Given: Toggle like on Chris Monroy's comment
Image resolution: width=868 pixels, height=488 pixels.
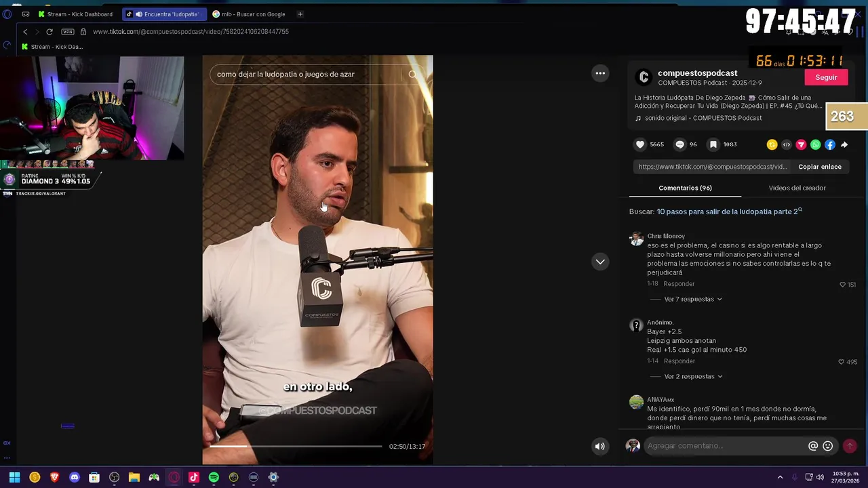Looking at the screenshot, I should click(x=843, y=285).
